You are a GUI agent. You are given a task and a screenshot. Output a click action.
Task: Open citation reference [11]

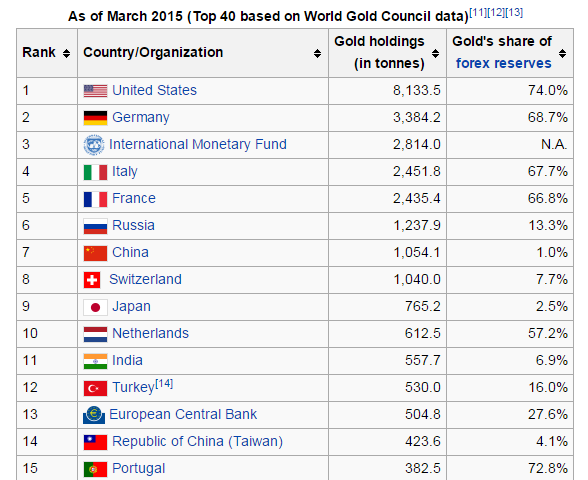478,12
